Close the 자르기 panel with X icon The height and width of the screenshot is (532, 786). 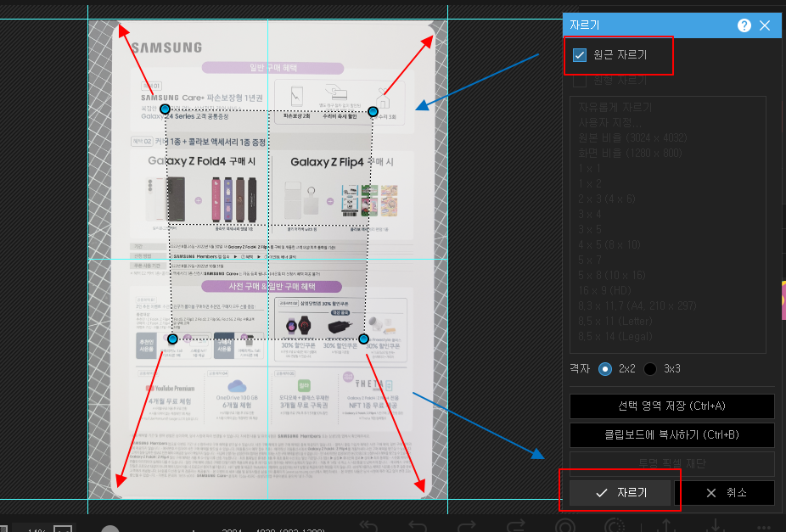(765, 25)
